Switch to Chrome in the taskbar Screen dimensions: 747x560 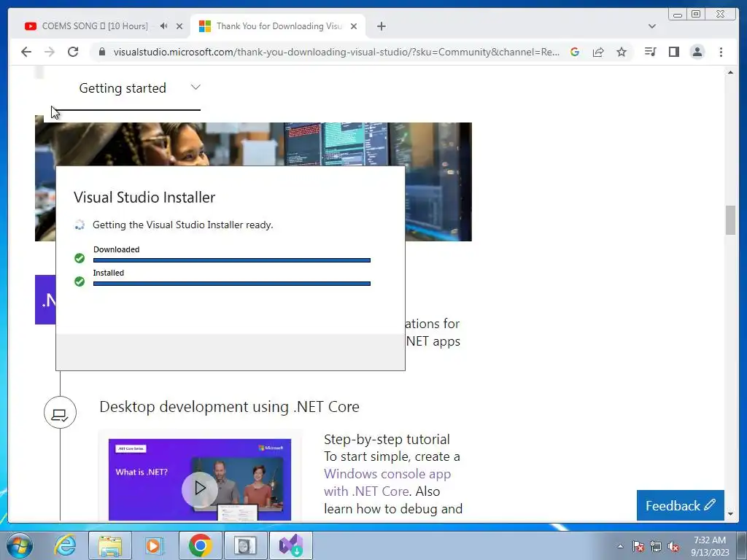point(201,545)
